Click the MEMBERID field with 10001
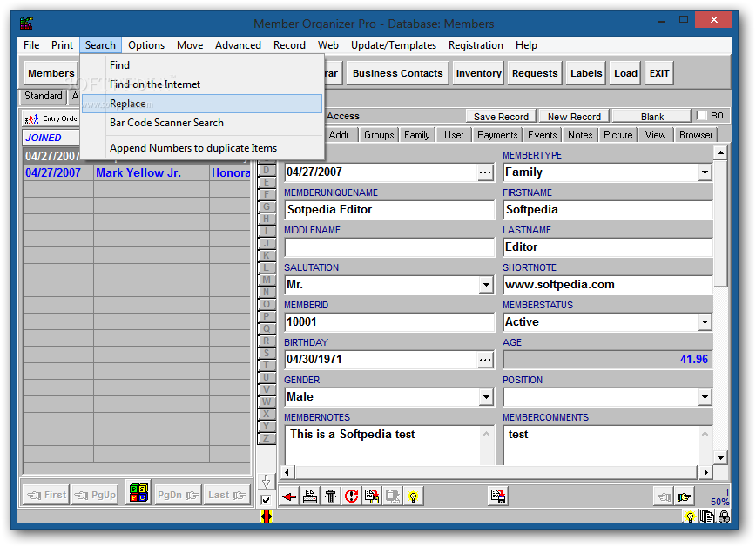The image size is (756, 547). [389, 322]
